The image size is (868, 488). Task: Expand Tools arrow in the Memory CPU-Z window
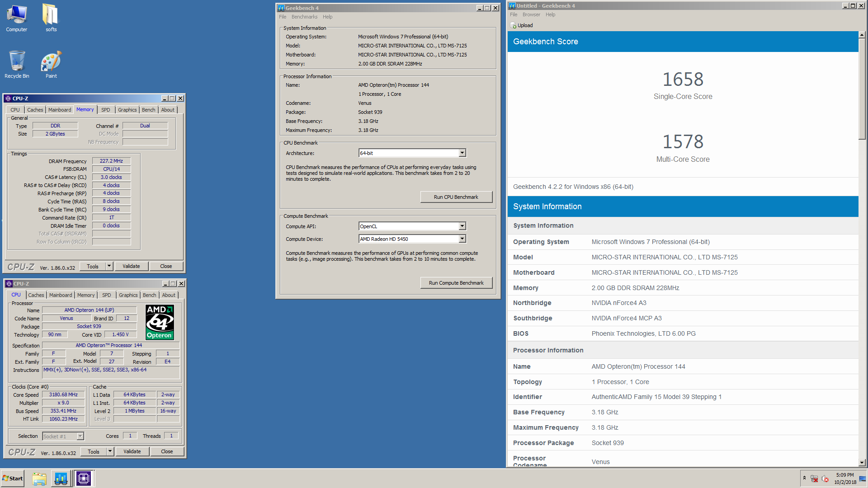[x=109, y=266]
